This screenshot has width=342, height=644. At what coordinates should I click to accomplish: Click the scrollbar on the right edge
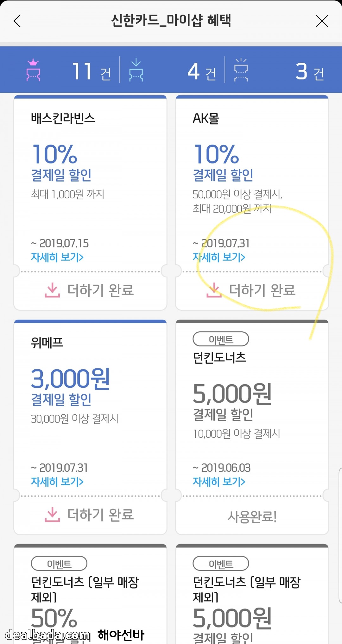340,535
